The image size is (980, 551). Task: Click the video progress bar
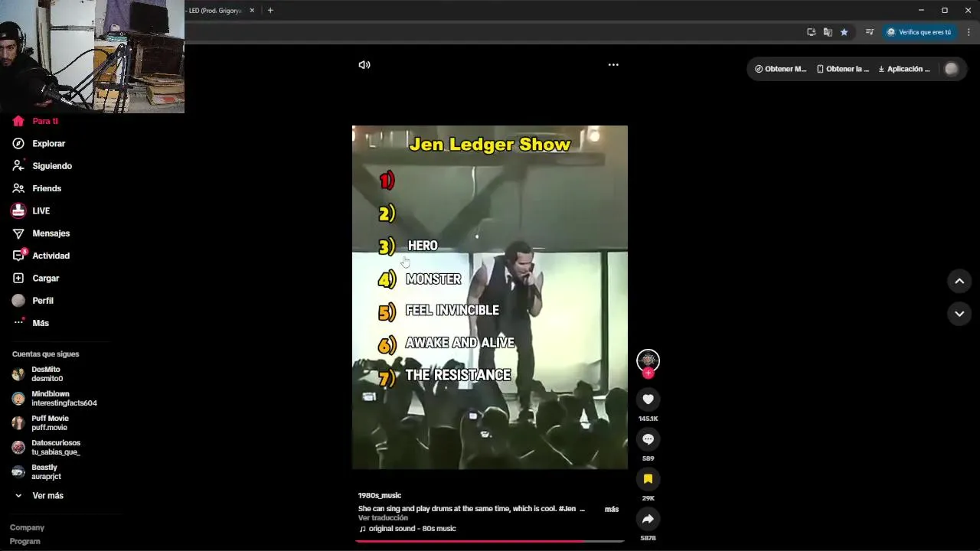pyautogui.click(x=490, y=541)
